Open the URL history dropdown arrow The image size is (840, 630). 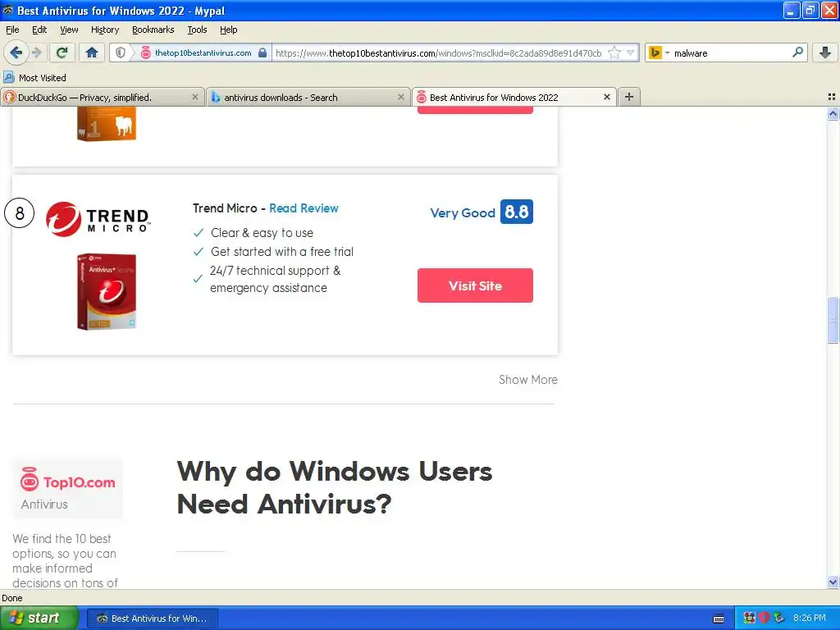pyautogui.click(x=631, y=52)
